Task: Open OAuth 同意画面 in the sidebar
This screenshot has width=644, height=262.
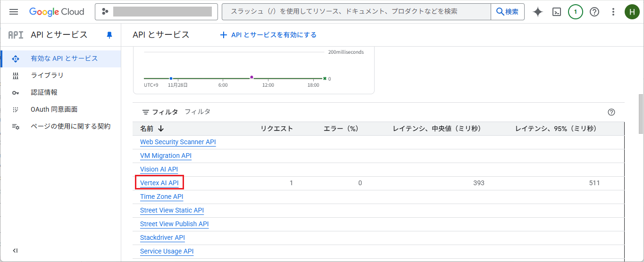Action: coord(60,109)
